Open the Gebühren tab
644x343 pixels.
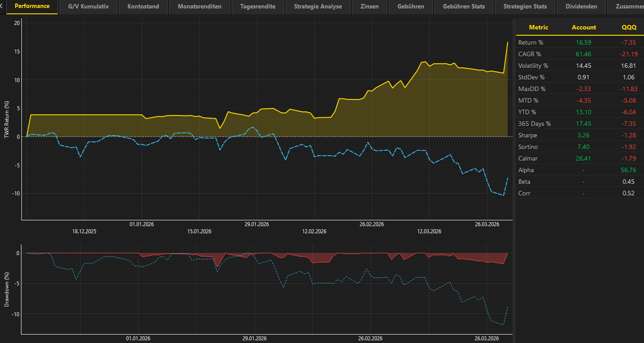410,7
